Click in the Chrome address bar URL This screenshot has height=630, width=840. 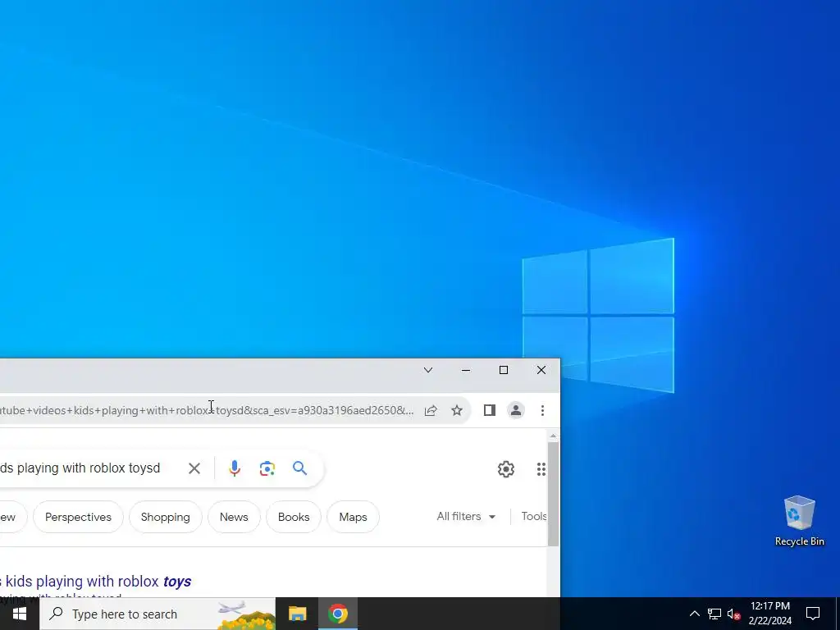click(206, 410)
